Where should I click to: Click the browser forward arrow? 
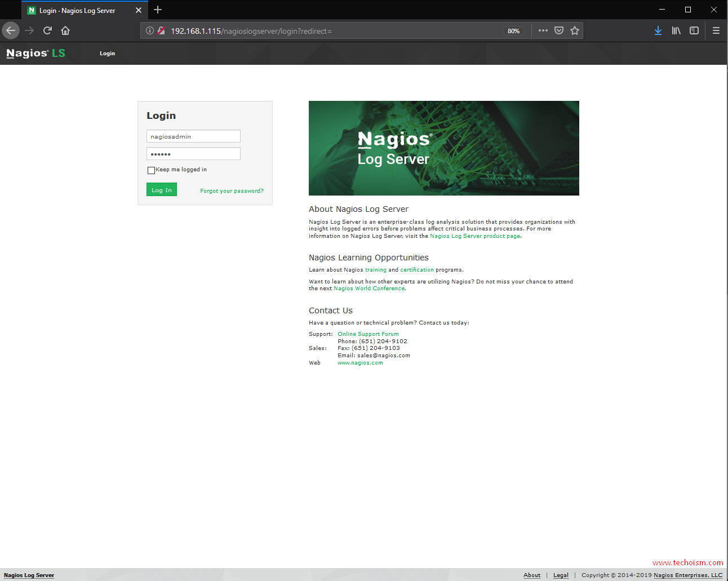[29, 30]
